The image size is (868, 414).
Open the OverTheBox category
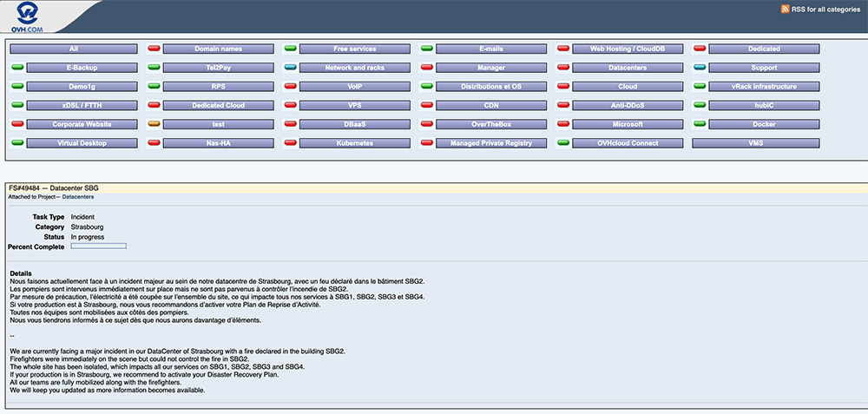[x=491, y=124]
